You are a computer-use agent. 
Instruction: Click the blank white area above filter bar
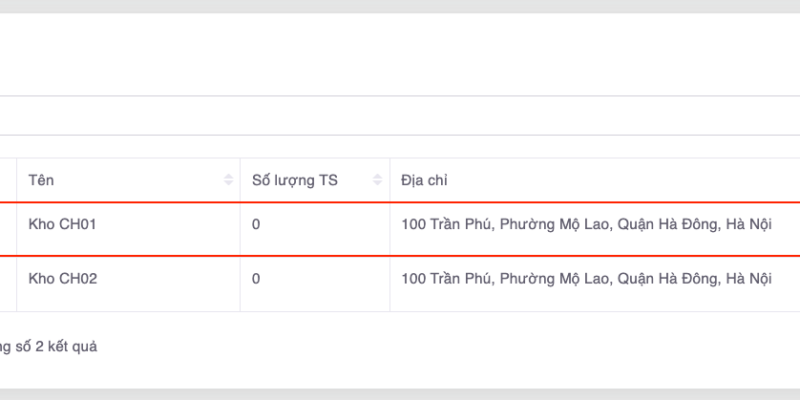[x=400, y=55]
